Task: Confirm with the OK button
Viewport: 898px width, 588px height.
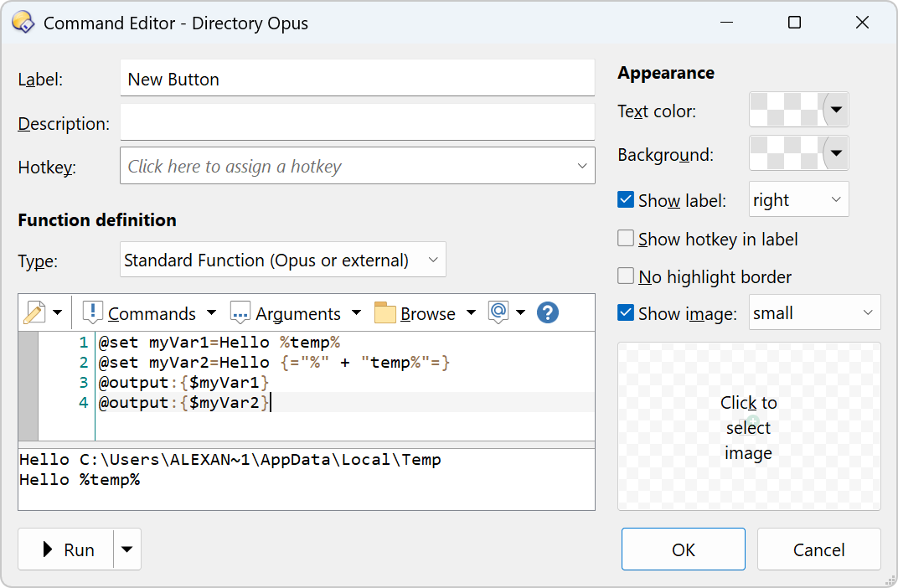Action: point(684,549)
